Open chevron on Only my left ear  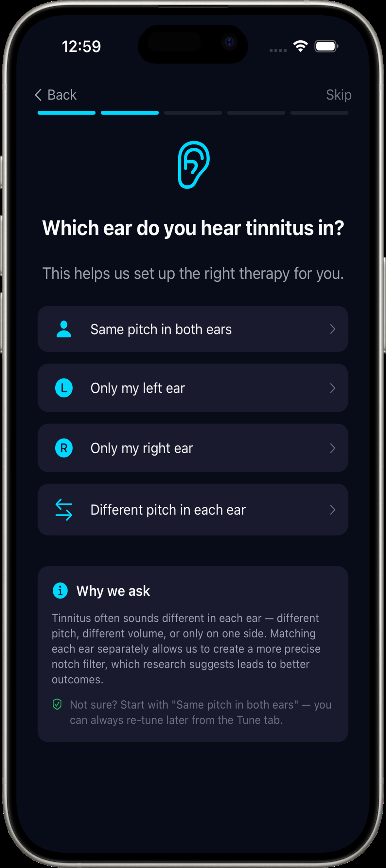click(332, 388)
